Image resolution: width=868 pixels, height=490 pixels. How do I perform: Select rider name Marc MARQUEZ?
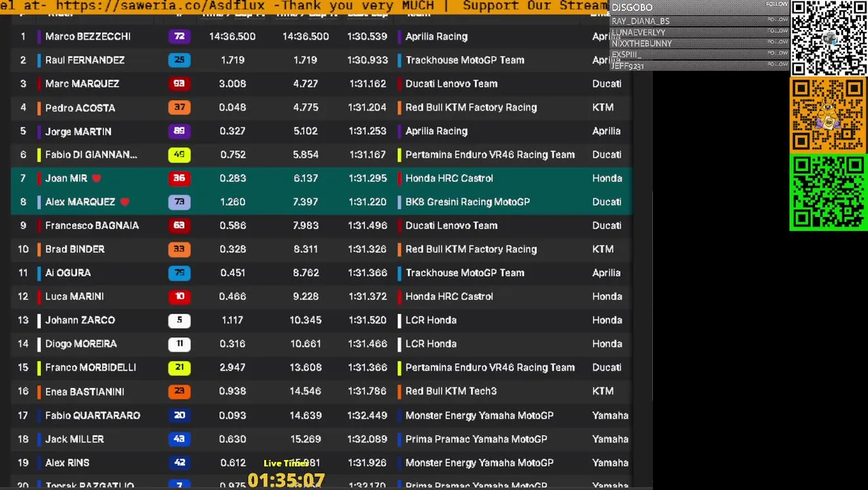click(x=82, y=84)
